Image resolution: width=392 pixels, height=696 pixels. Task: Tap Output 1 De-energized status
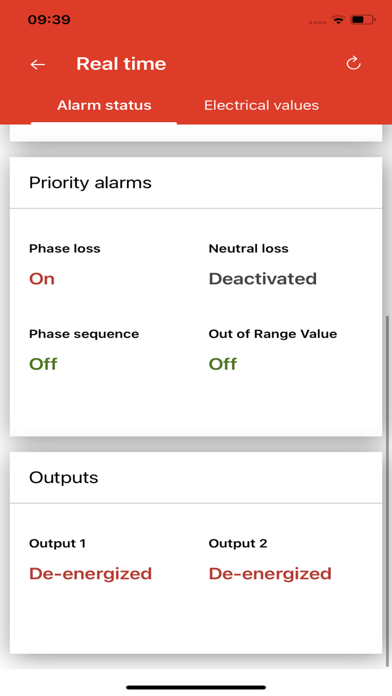click(x=91, y=573)
